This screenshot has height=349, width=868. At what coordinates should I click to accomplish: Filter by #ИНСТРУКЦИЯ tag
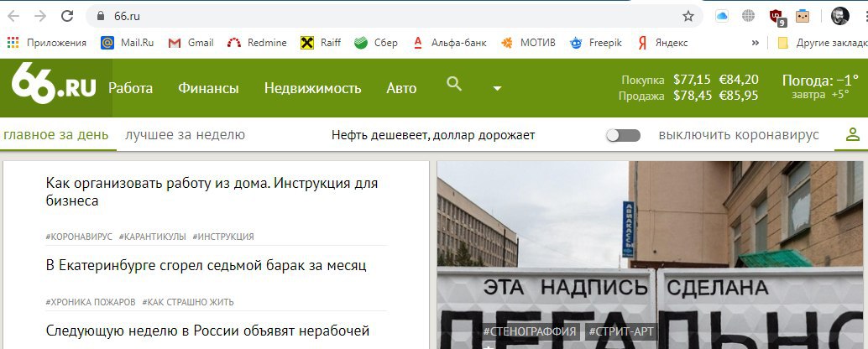223,237
